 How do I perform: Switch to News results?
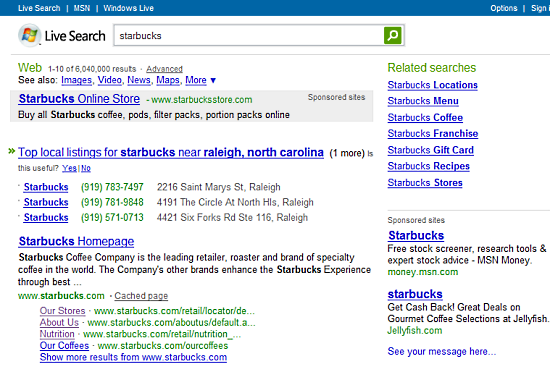[x=139, y=80]
